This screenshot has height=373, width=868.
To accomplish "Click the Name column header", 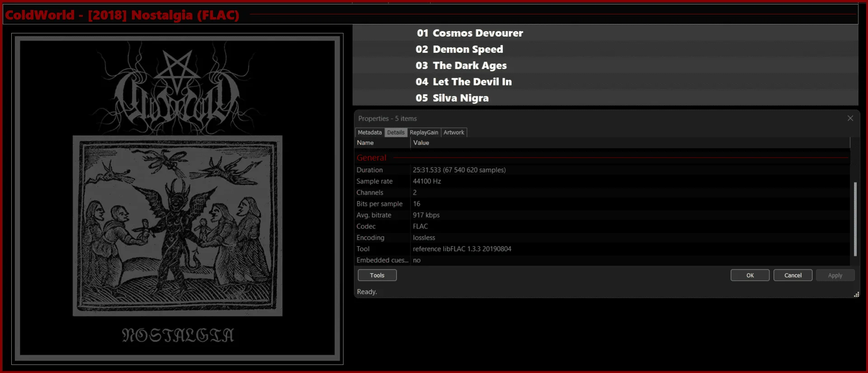I will [x=382, y=143].
